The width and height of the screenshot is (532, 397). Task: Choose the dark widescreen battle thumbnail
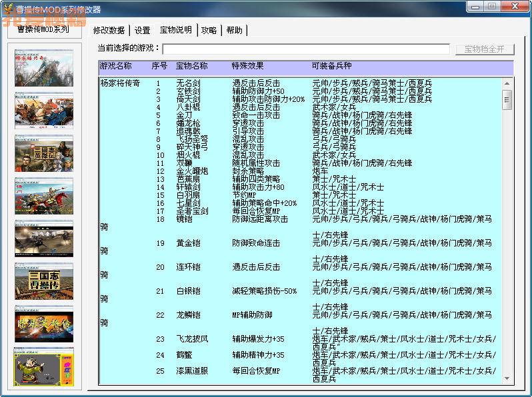[44, 238]
